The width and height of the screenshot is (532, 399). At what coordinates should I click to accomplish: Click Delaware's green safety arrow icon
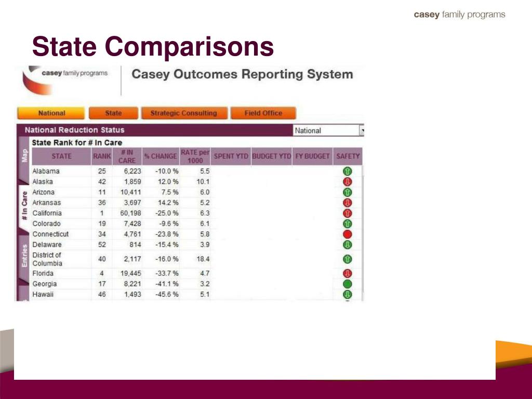(x=348, y=245)
